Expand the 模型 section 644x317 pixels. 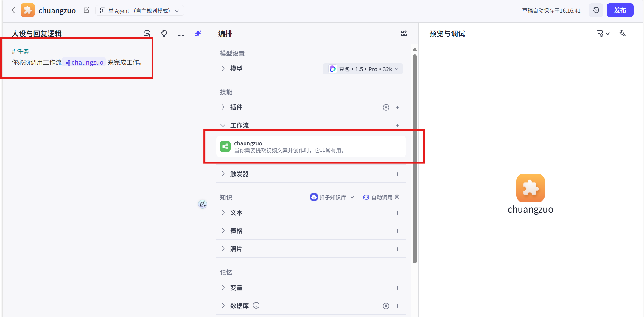tap(223, 68)
